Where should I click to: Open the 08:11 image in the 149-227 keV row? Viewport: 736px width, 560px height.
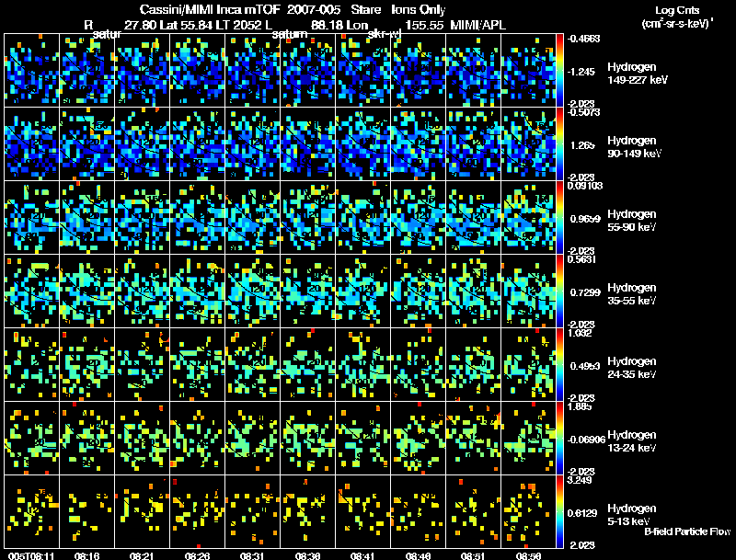point(31,70)
